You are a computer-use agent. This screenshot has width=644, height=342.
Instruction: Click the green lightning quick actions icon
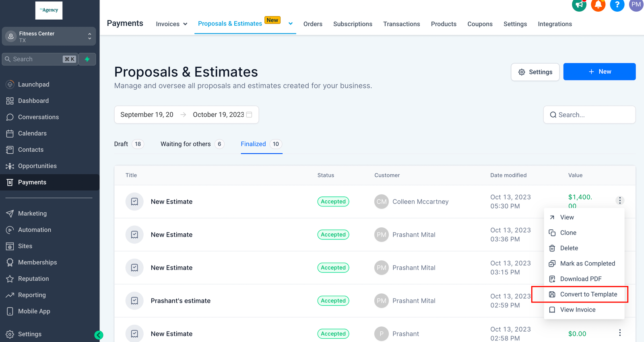87,59
